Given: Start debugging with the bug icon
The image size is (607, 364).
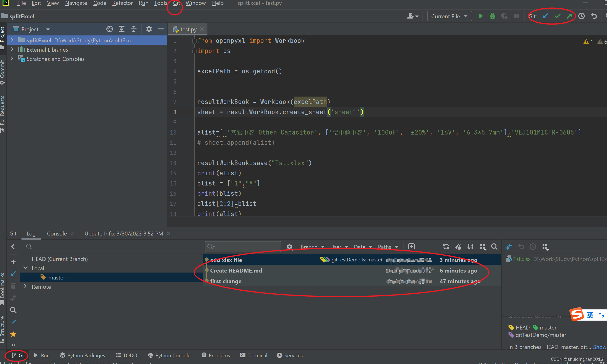Looking at the screenshot, I should tap(492, 16).
